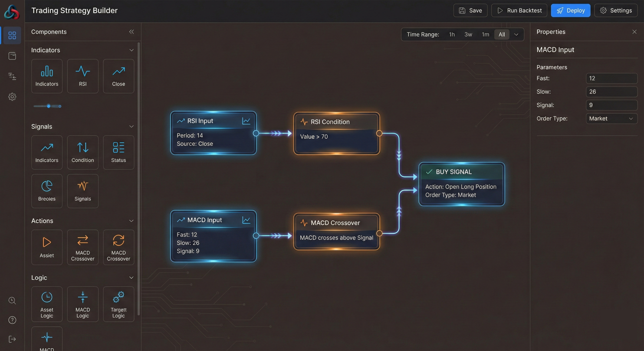Click the Deploy button
The width and height of the screenshot is (644, 351).
click(x=571, y=10)
